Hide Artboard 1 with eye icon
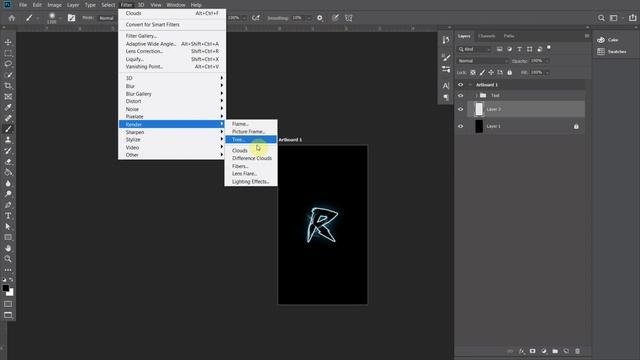The width and height of the screenshot is (640, 360). click(460, 85)
